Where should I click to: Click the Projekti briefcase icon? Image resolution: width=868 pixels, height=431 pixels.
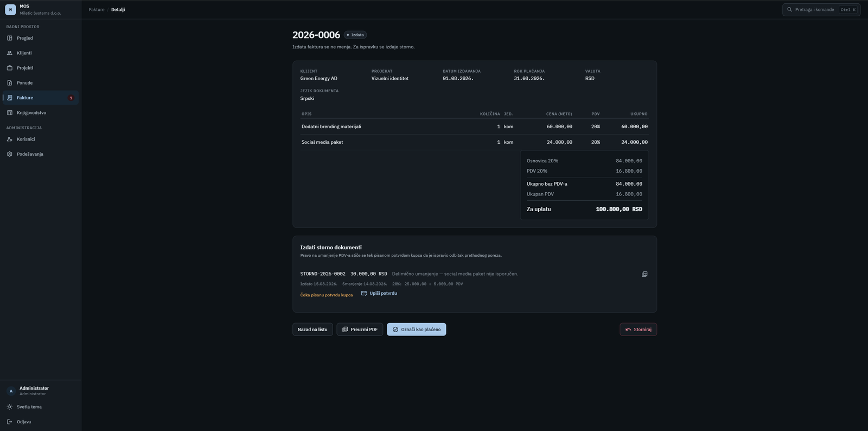coord(10,68)
